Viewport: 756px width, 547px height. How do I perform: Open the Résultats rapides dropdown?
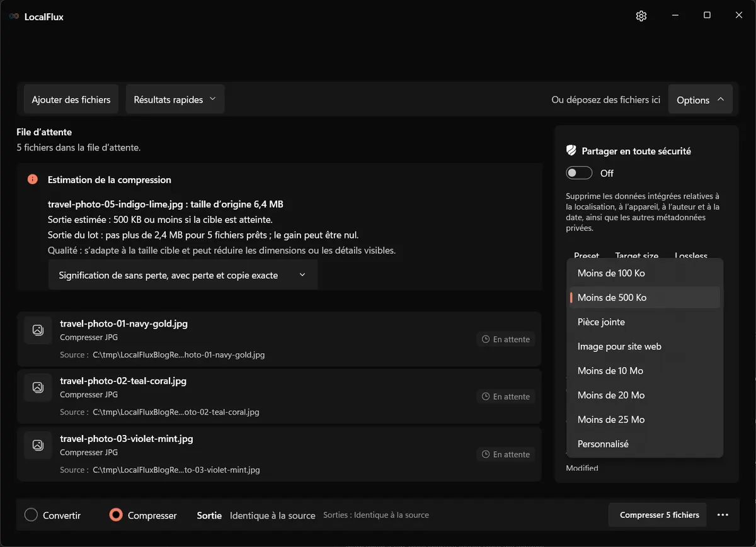(x=175, y=99)
